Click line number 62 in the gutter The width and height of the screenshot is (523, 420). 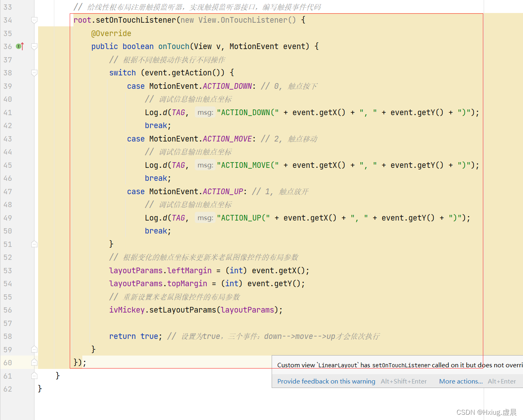click(x=8, y=389)
